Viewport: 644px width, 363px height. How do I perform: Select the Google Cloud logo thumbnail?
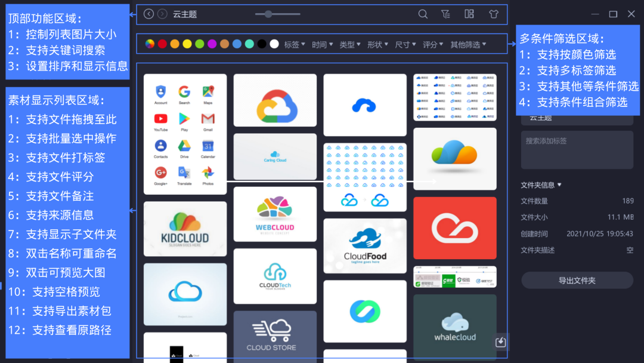[x=275, y=100]
